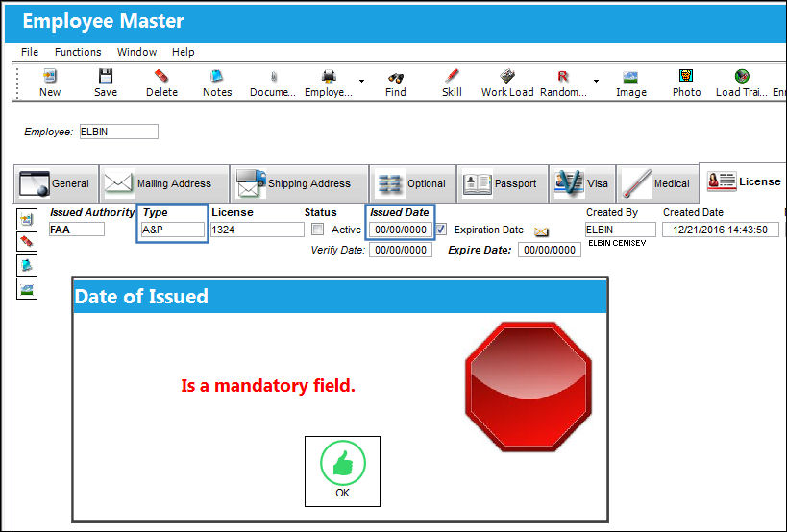Toggle the Expiration Date checkbox

coord(441,230)
